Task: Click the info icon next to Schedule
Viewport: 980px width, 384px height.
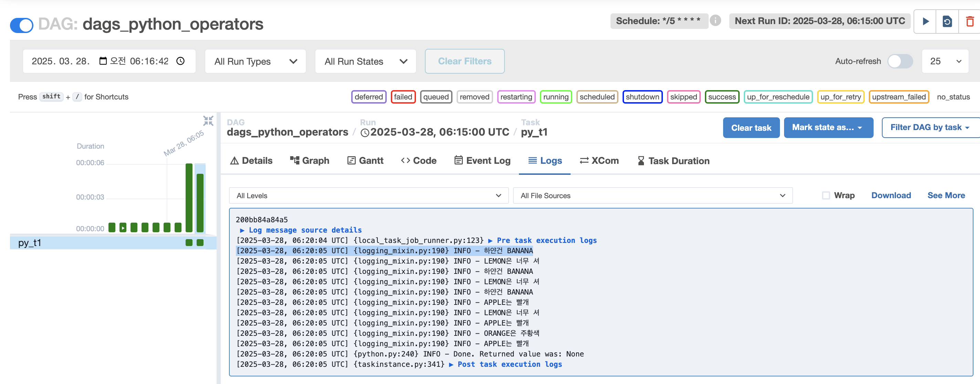Action: click(716, 21)
